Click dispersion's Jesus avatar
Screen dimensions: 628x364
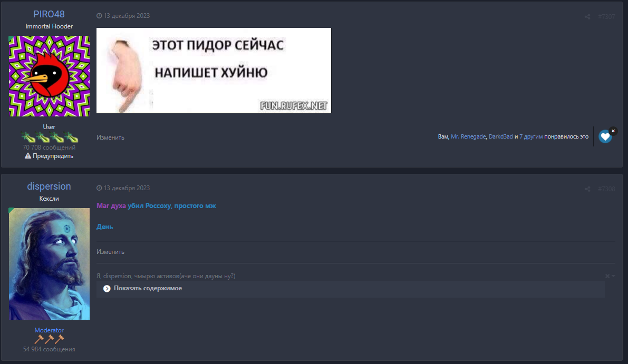pos(49,263)
